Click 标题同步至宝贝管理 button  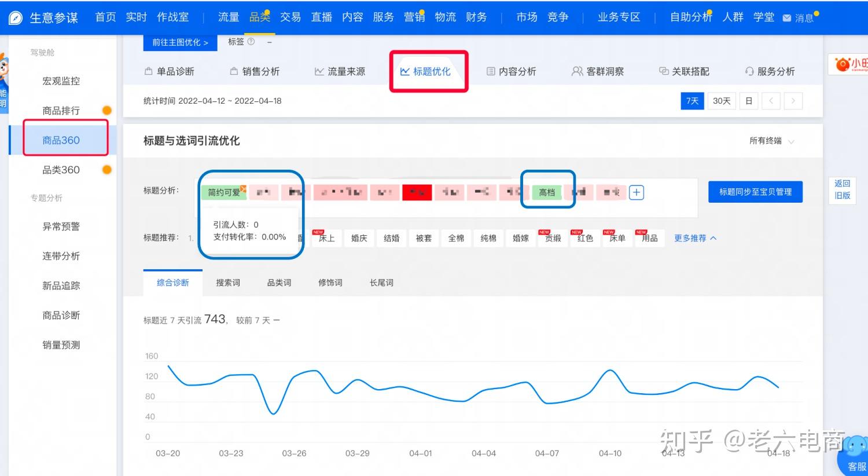pos(755,192)
